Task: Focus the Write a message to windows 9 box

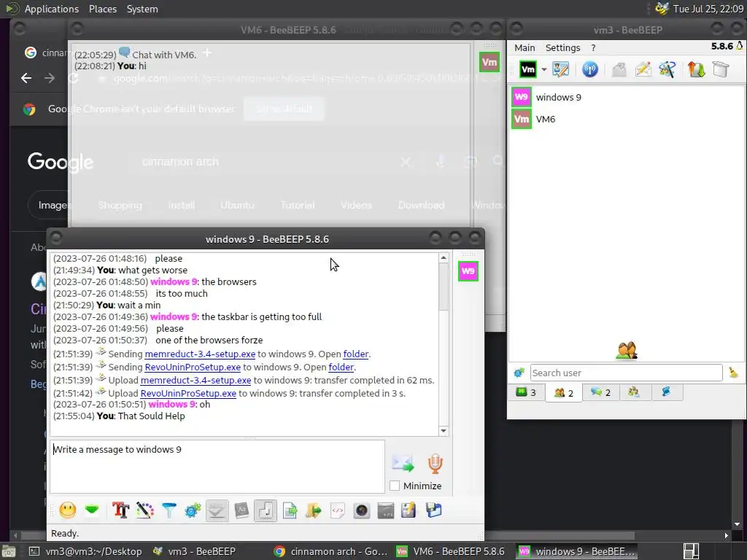Action: pyautogui.click(x=217, y=467)
